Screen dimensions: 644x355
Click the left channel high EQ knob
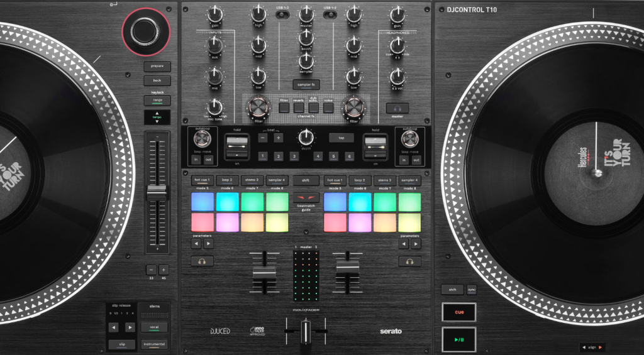click(x=258, y=15)
